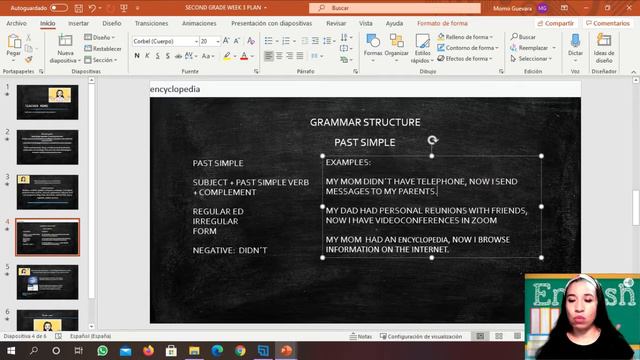Toggle strikethrough text formatting
Screen dimensions: 640x360
click(178, 56)
